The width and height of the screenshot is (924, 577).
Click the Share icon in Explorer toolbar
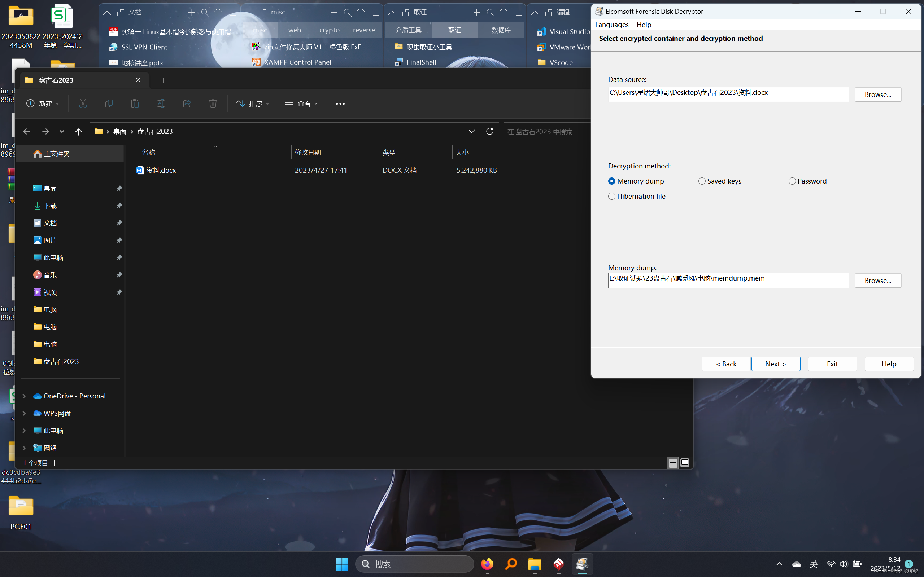187,103
